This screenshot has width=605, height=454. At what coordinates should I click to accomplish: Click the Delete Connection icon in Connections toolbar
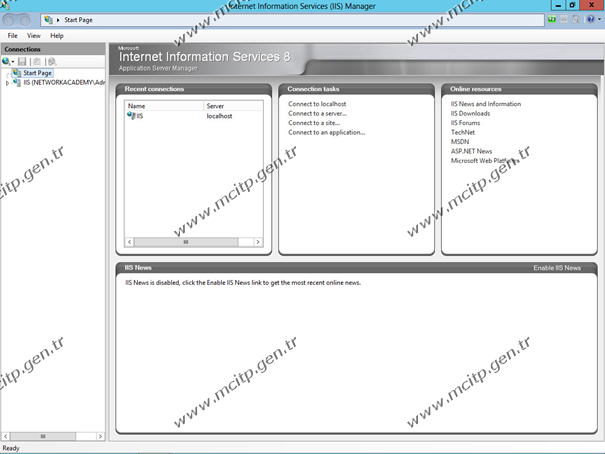click(x=52, y=61)
